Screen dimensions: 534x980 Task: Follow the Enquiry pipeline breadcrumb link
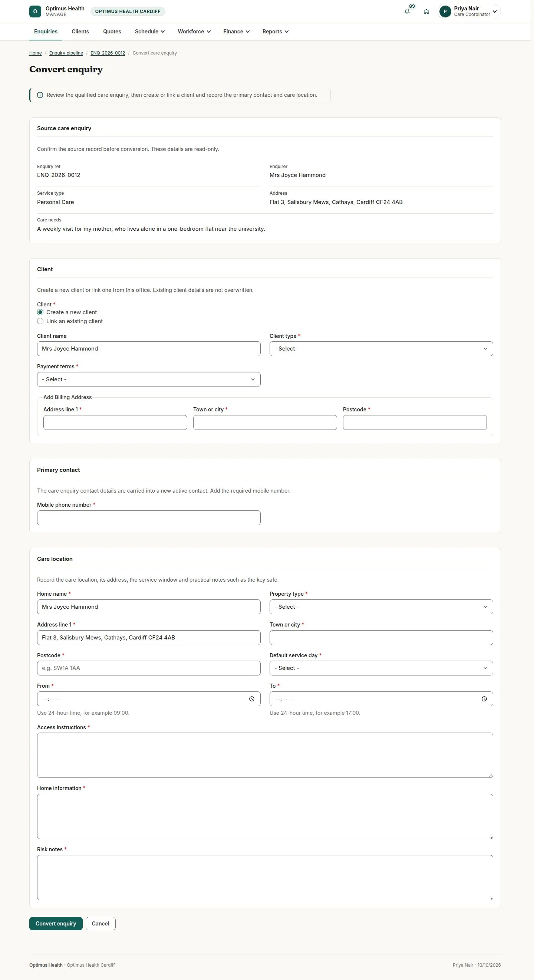[x=66, y=53]
